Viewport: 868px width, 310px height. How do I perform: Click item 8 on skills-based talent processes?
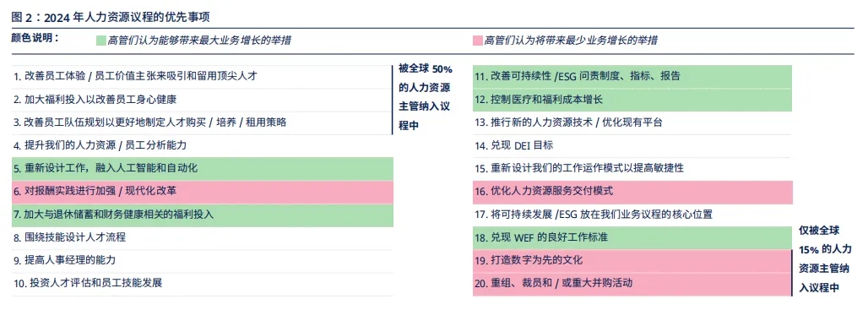pos(202,237)
